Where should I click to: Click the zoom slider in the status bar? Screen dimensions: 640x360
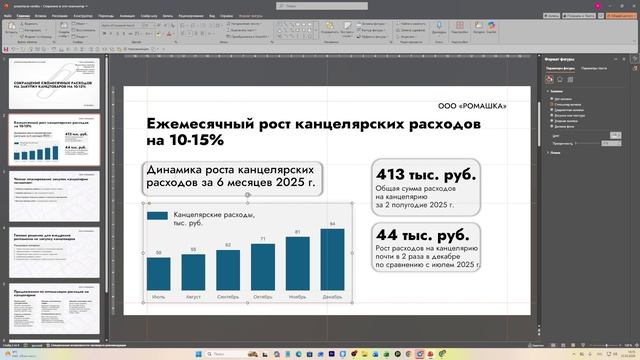click(607, 345)
